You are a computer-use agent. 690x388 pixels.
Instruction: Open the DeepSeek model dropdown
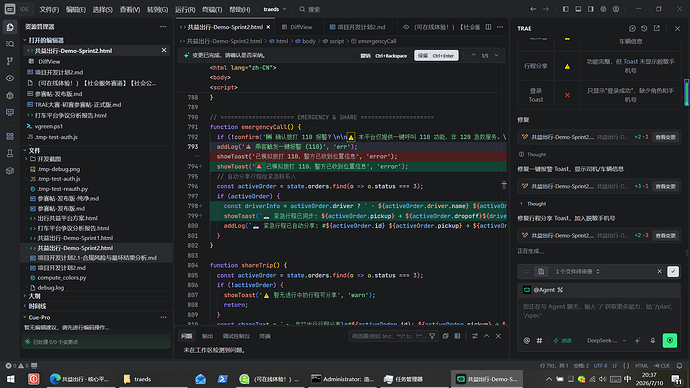click(606, 340)
